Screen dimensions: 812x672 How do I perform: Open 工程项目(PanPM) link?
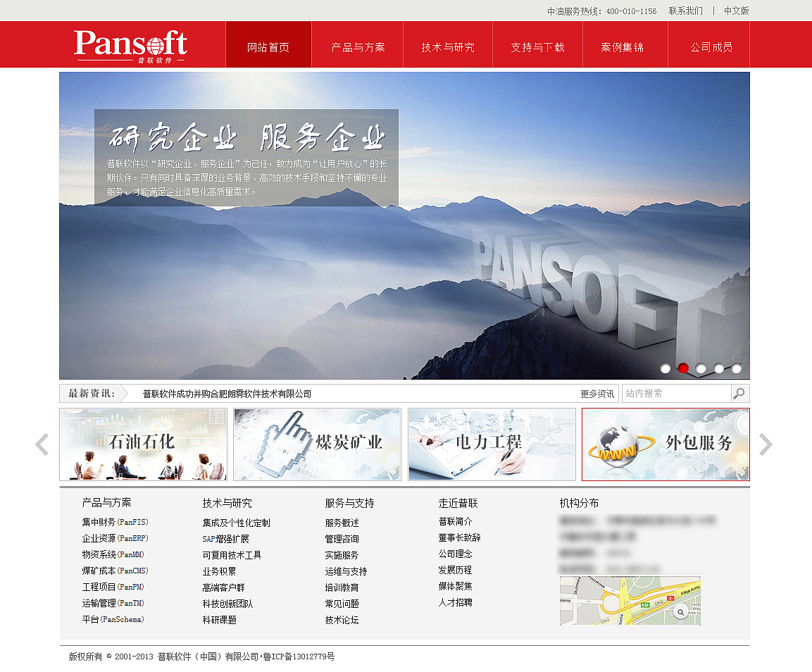click(x=113, y=587)
